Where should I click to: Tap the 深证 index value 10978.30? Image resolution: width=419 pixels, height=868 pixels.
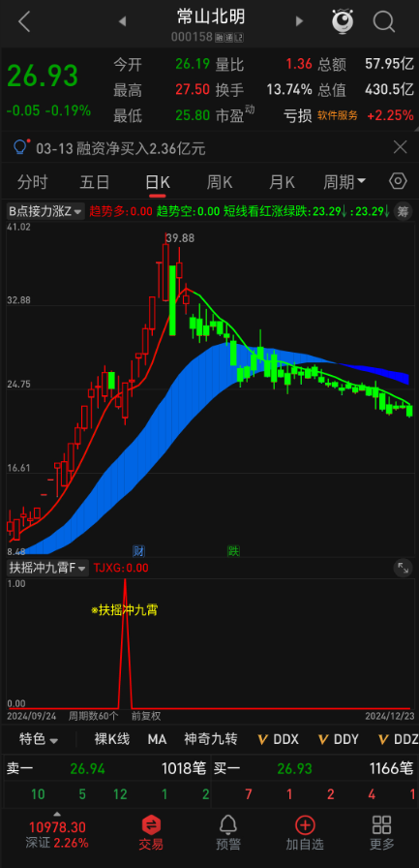[57, 827]
